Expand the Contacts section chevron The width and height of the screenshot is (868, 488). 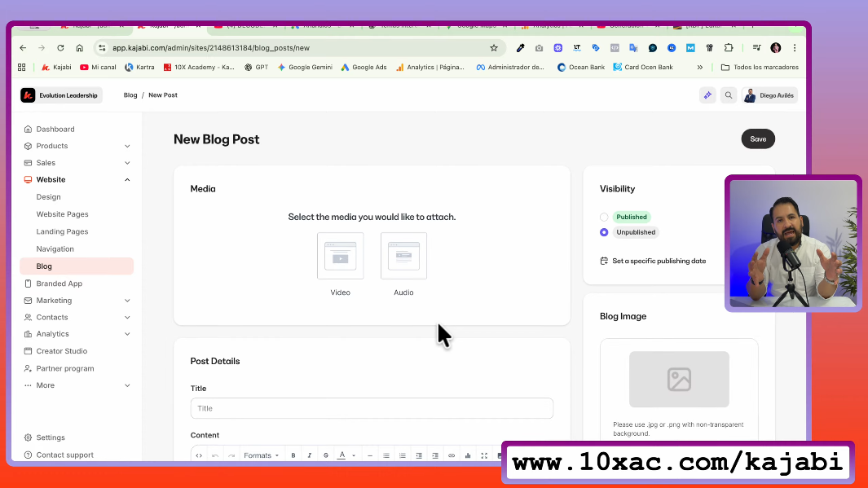pos(127,318)
